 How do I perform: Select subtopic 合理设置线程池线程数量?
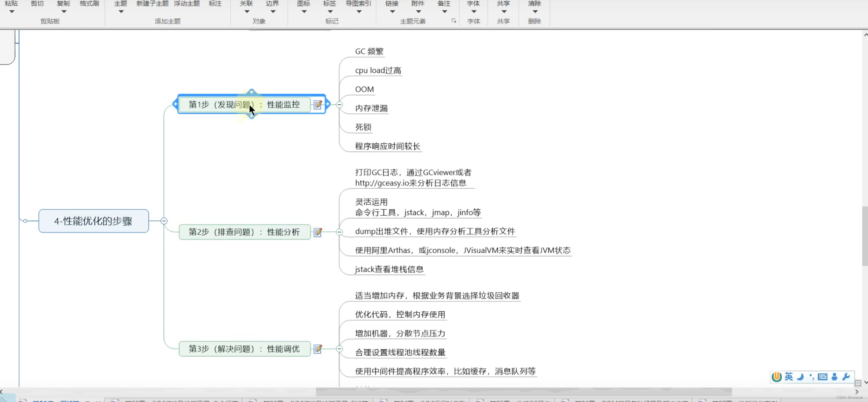pos(400,352)
